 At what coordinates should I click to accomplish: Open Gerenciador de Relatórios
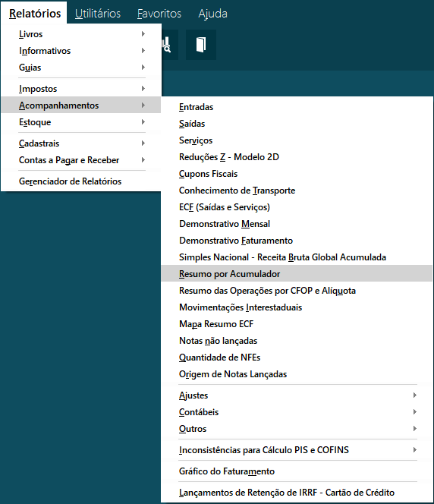tap(81, 181)
